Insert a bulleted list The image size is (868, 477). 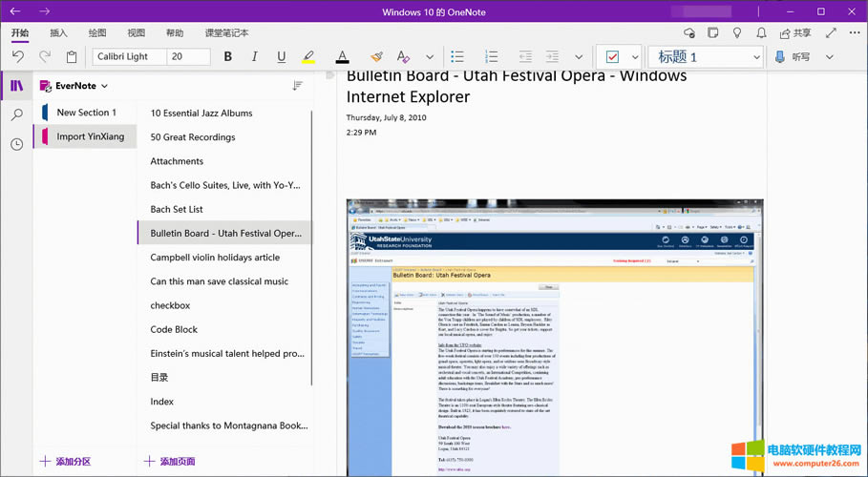(457, 57)
